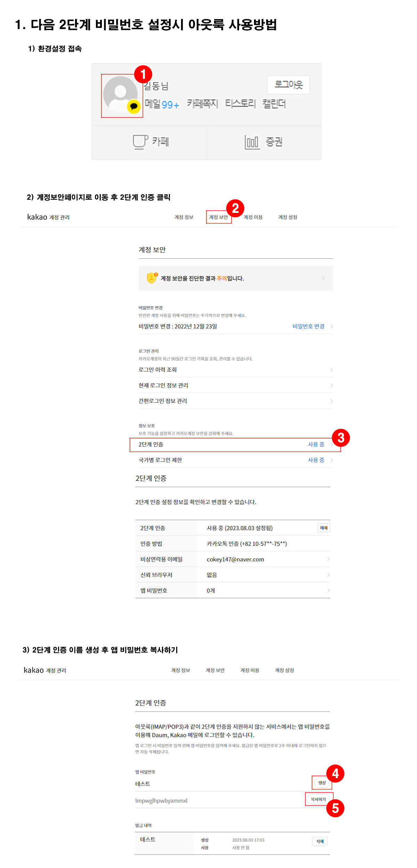Viewport: 417px width, 868px height.
Task: Click the stocks chart icon
Action: [x=252, y=142]
